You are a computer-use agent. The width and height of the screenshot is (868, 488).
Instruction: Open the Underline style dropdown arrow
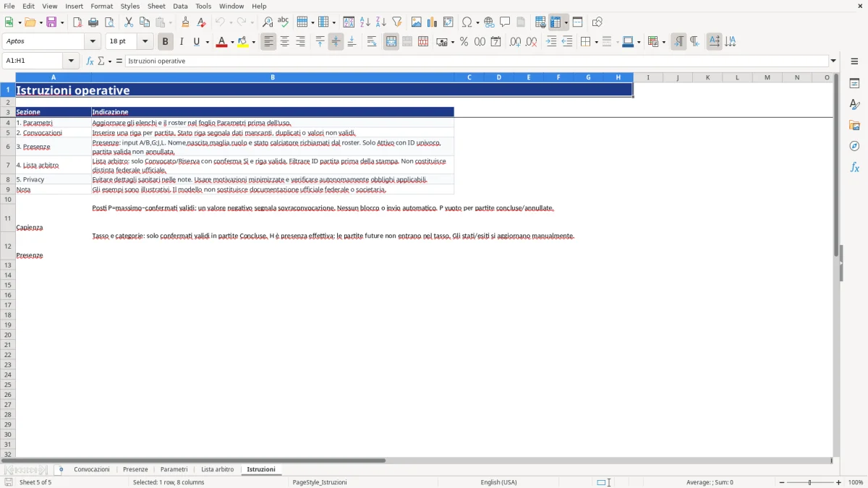[x=208, y=42]
